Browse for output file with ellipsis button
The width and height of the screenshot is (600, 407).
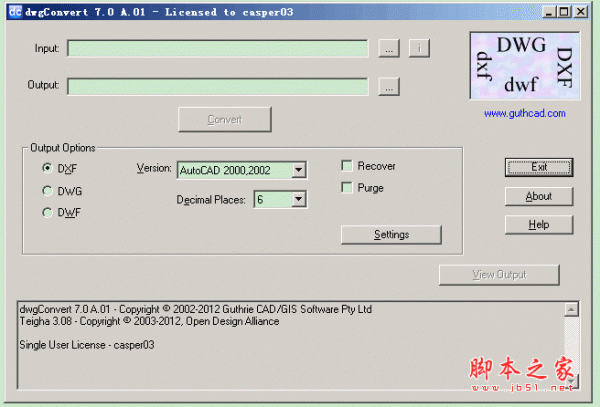tap(389, 86)
